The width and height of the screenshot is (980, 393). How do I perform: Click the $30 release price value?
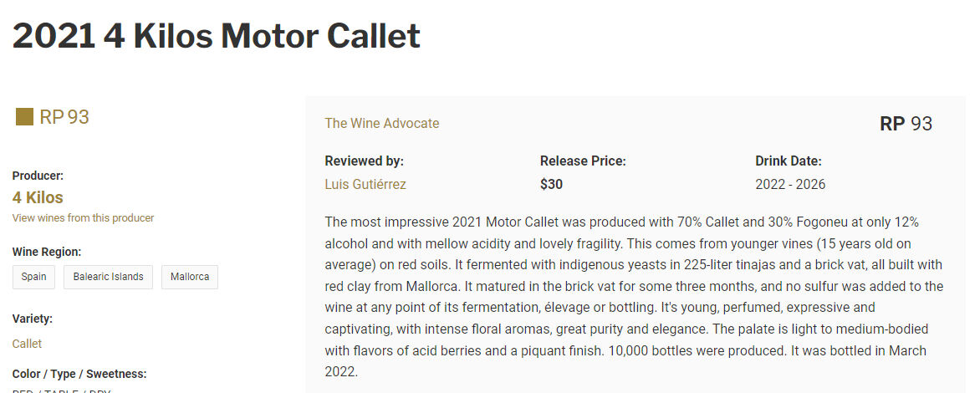(551, 184)
